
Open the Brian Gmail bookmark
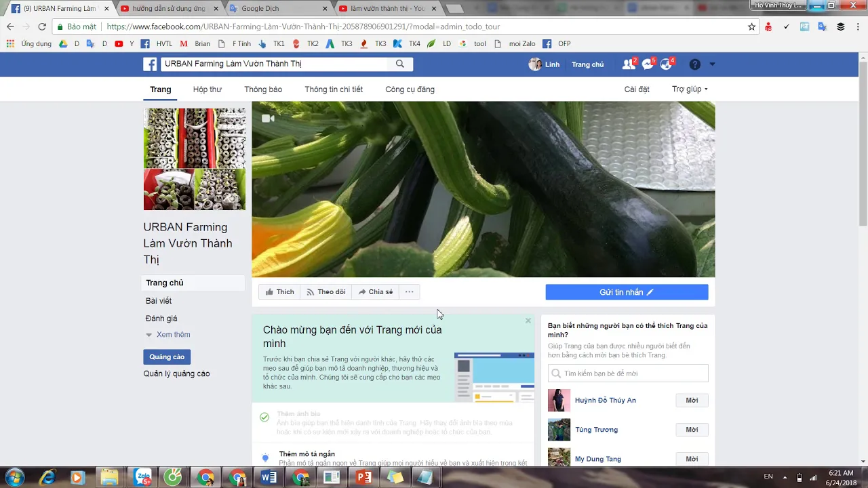pyautogui.click(x=195, y=43)
